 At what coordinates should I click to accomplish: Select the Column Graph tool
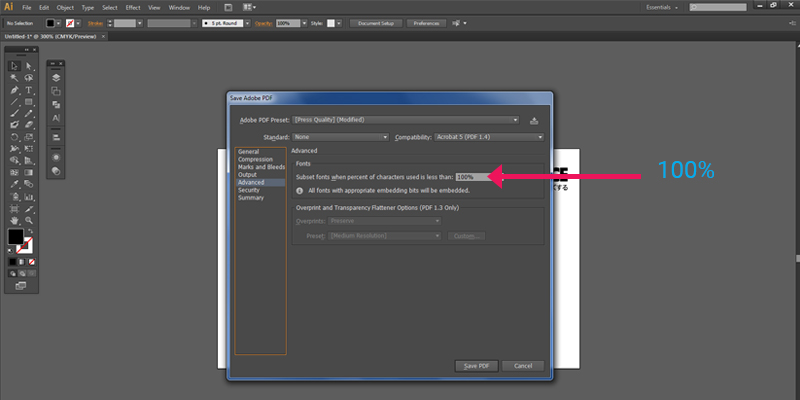[x=29, y=196]
